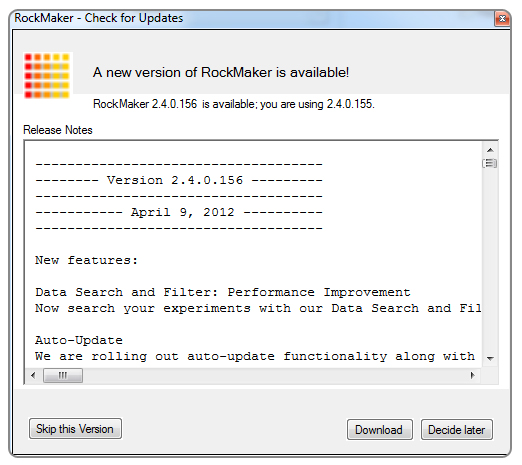Image resolution: width=522 pixels, height=465 pixels.
Task: Click the Skip this Version button
Action: 75,429
